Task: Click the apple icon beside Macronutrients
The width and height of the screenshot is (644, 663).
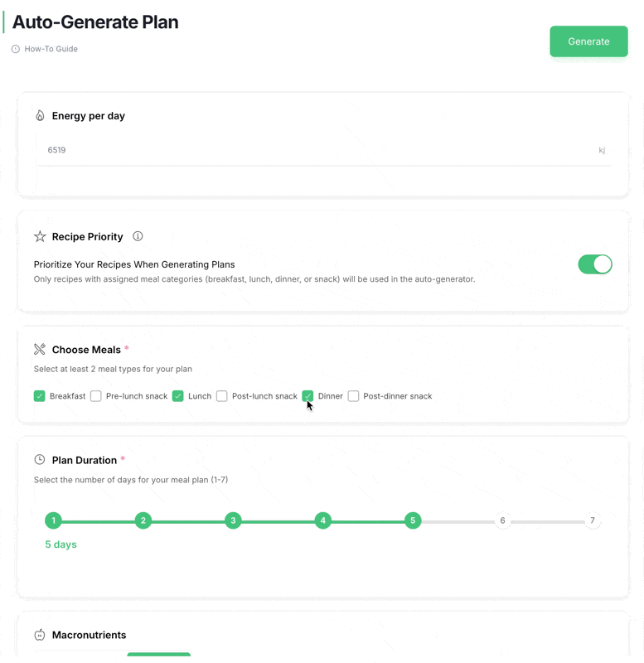Action: pyautogui.click(x=40, y=635)
